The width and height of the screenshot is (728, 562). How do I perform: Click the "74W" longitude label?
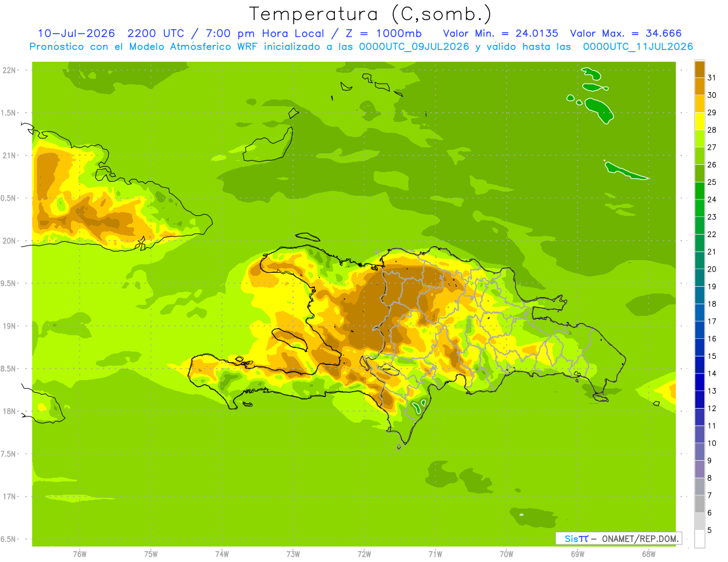click(x=222, y=554)
